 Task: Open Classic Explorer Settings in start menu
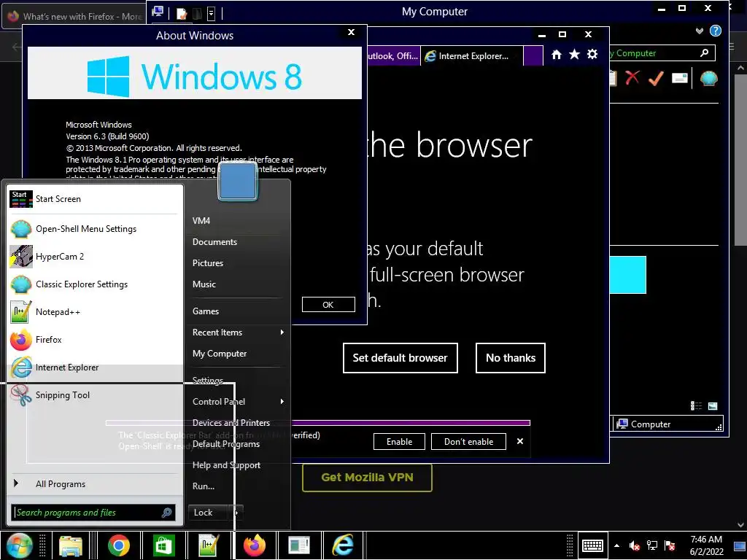click(x=96, y=284)
